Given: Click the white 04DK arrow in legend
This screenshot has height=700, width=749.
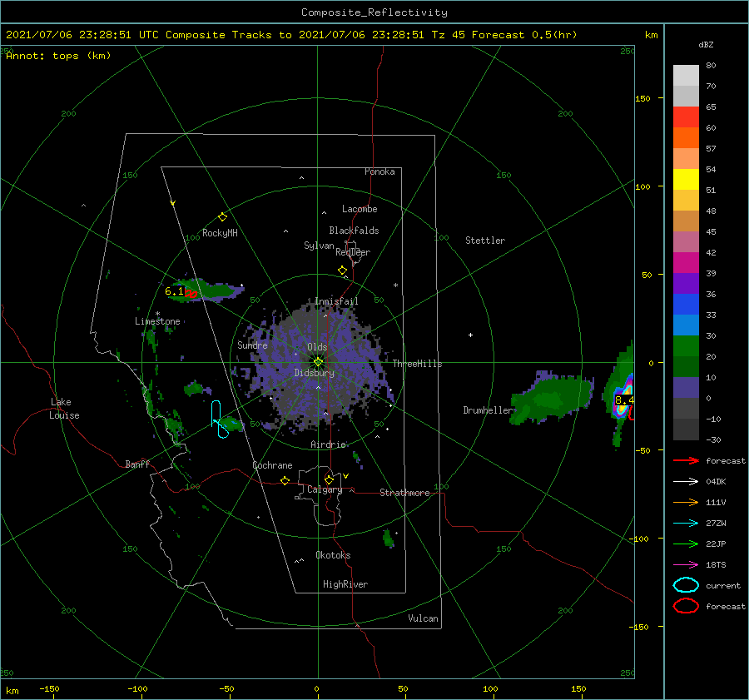Looking at the screenshot, I should [686, 482].
